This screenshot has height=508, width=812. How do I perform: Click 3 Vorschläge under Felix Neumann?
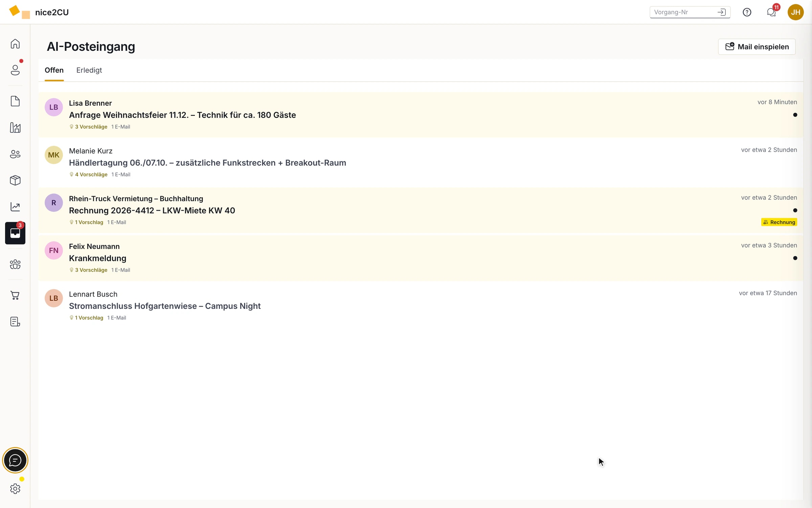tap(89, 270)
